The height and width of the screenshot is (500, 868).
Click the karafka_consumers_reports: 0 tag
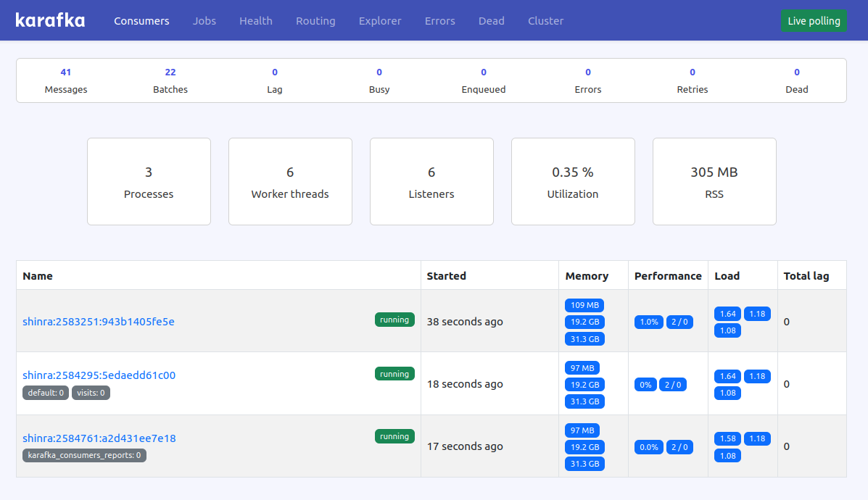84,455
